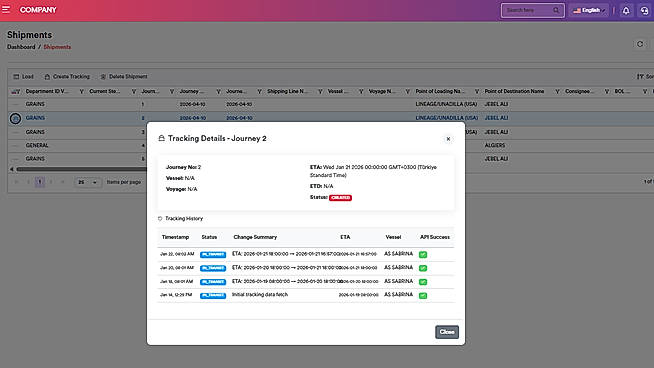Open filter for second Journe... date column
654x368 pixels.
[x=259, y=91]
